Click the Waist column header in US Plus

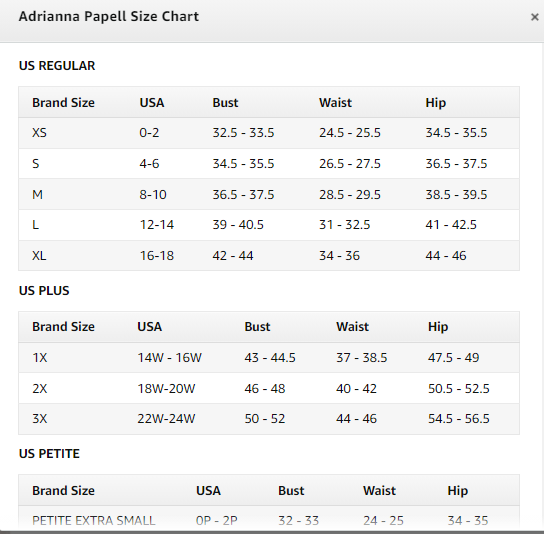[x=352, y=327]
